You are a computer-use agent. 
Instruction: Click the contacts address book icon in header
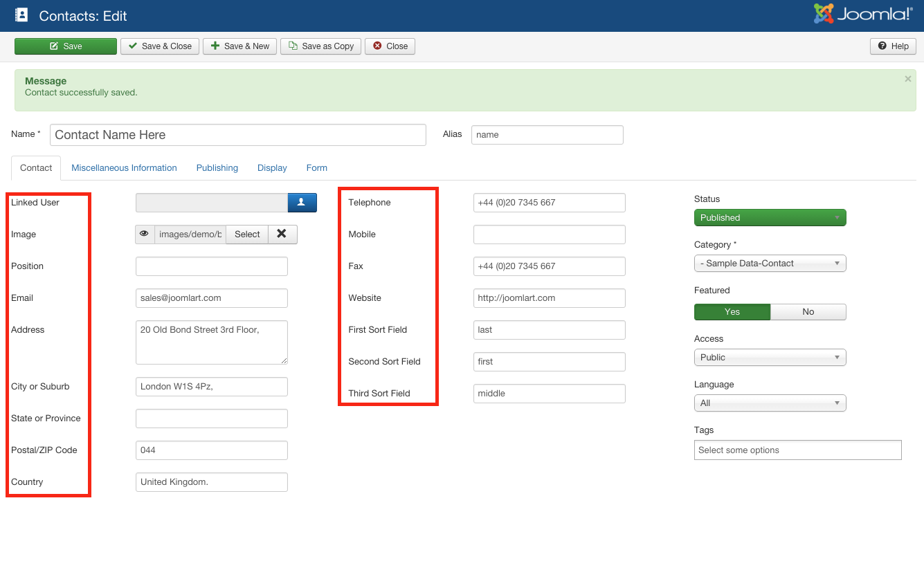[x=21, y=15]
